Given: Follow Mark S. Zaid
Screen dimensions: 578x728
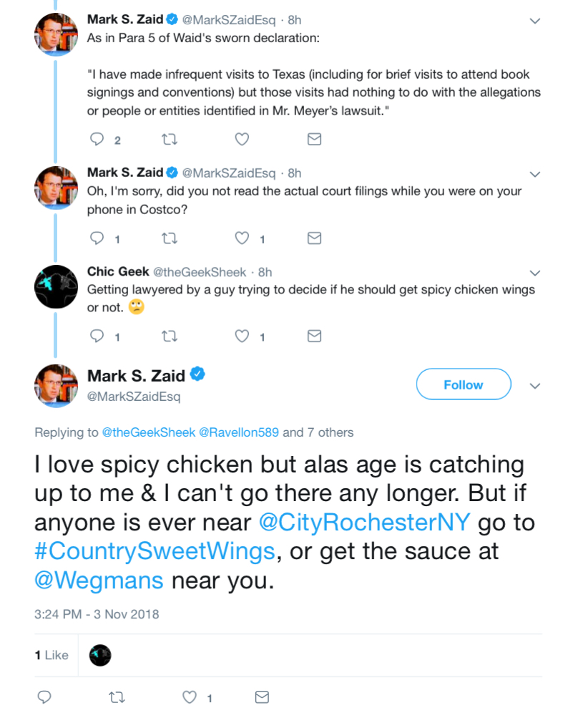Looking at the screenshot, I should coord(464,384).
